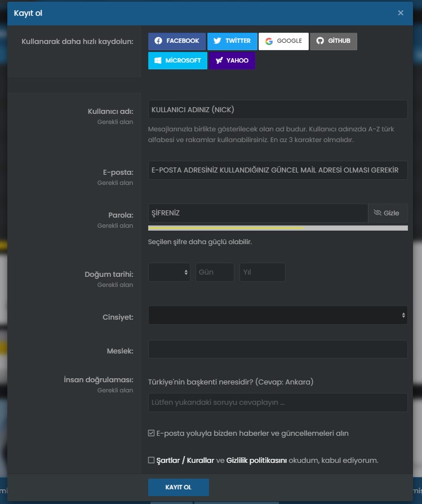This screenshot has width=422, height=504.
Task: Sign up using the Facebook button
Action: [x=177, y=41]
